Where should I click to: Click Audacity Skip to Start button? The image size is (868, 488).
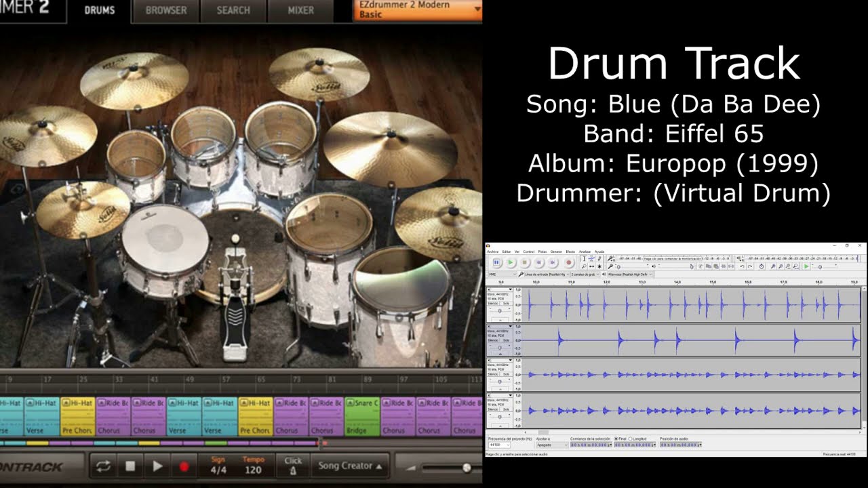pos(538,262)
